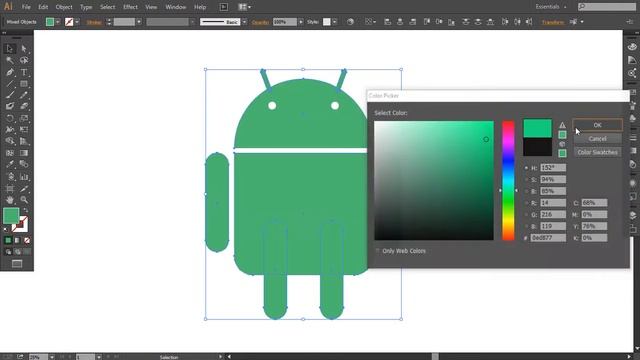Choose the Gradient tool
Viewport: 640px width, 360px height.
(x=24, y=153)
